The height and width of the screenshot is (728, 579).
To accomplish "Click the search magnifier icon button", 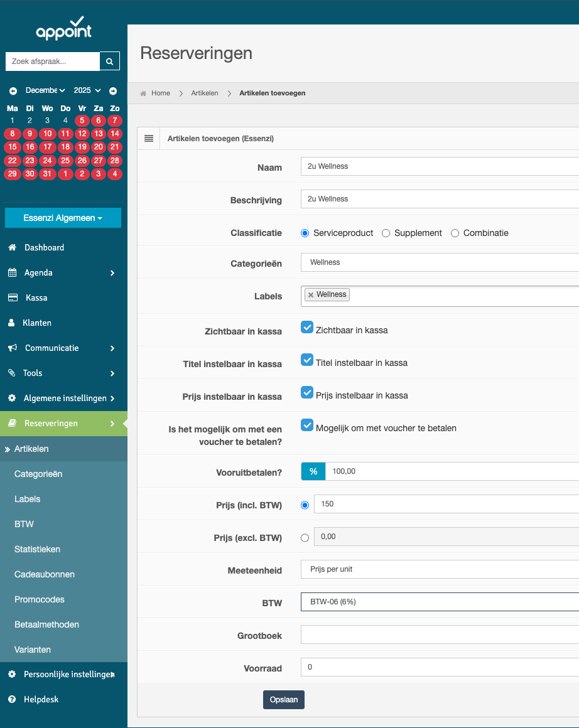I will (x=110, y=62).
